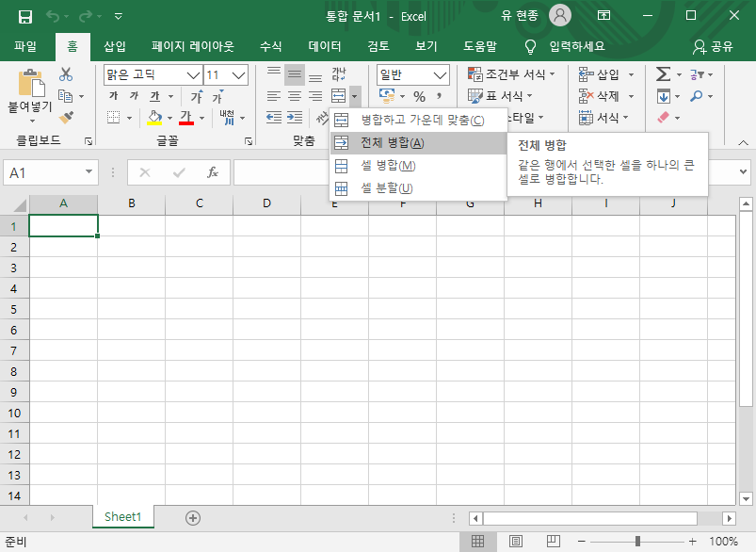
Task: Open the fill color dropdown arrow
Action: pos(169,117)
